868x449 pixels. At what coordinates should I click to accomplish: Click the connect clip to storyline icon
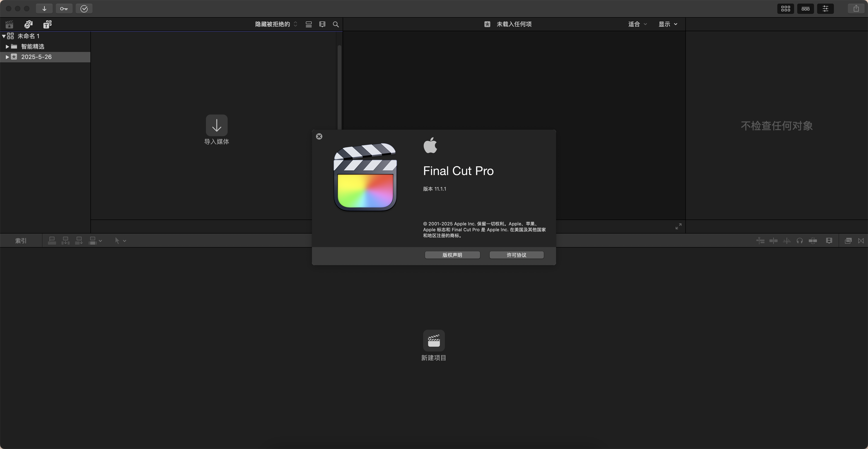52,241
